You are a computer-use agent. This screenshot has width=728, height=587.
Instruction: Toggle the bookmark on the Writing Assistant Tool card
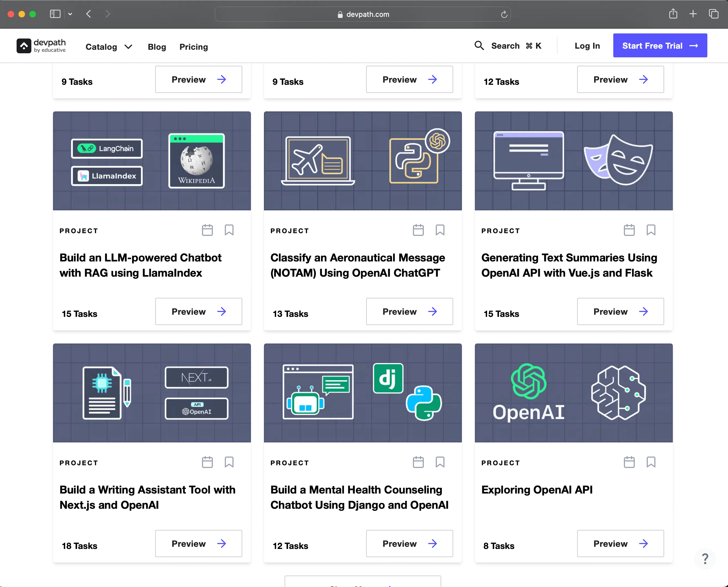pos(229,462)
